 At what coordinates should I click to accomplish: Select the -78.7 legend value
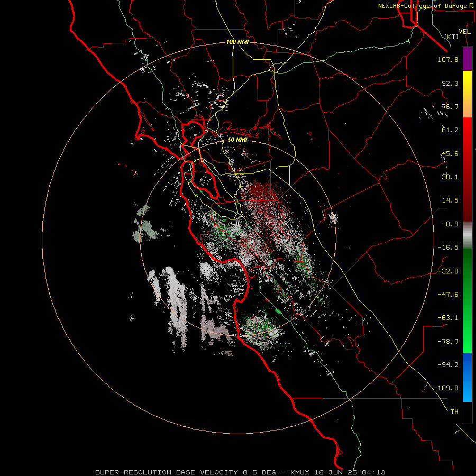point(448,342)
